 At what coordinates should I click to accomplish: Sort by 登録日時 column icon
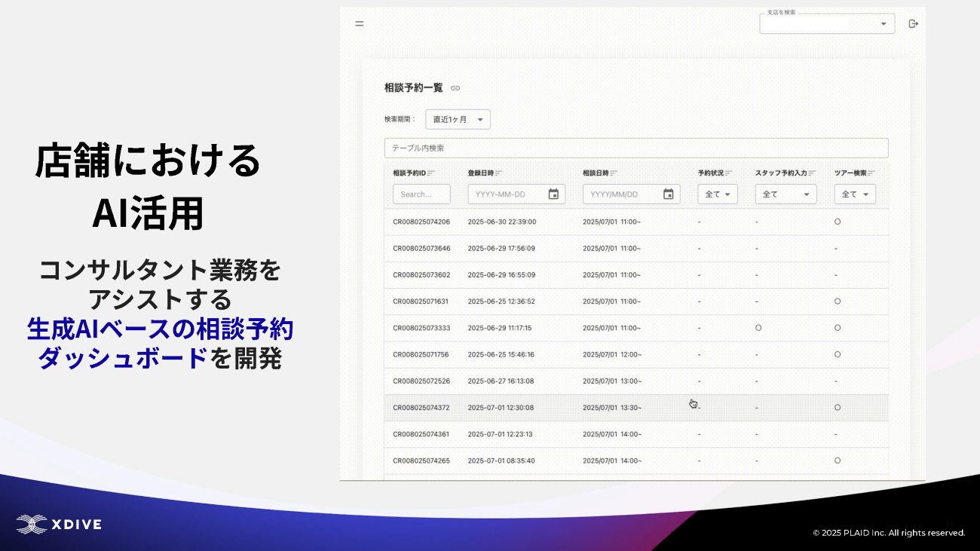tap(499, 173)
